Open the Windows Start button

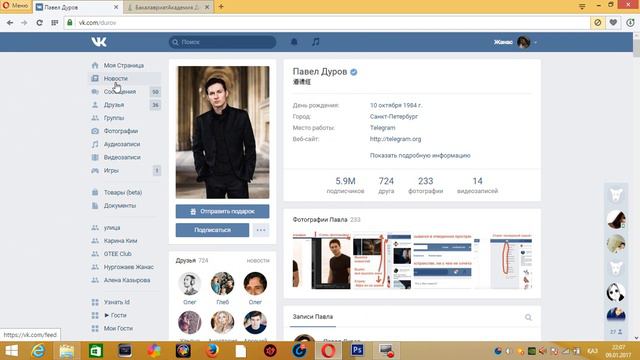[x=11, y=350]
